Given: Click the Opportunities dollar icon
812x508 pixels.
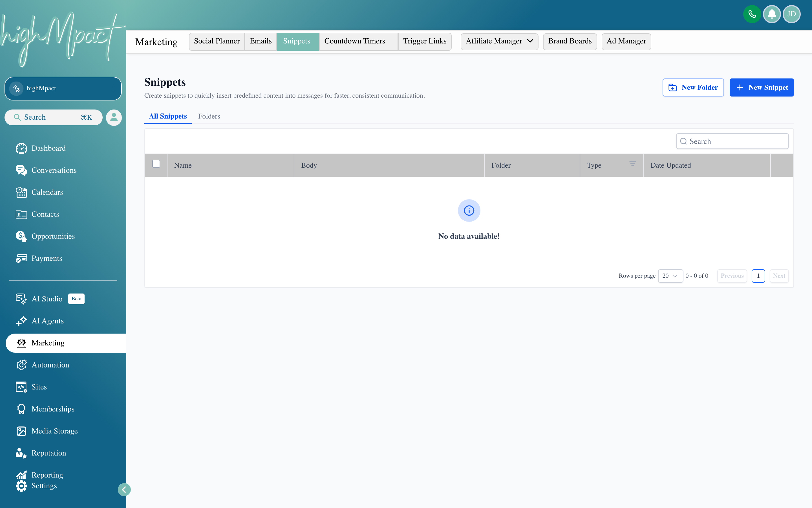Looking at the screenshot, I should tap(21, 236).
